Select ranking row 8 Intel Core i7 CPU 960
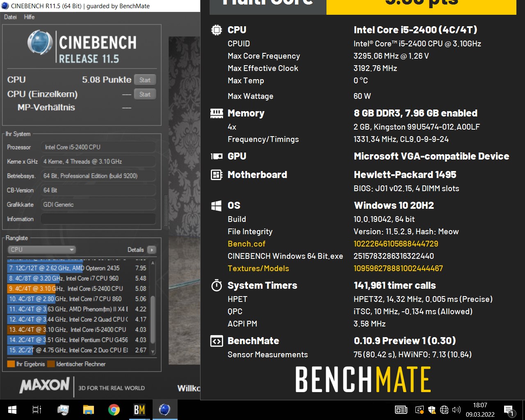 [77, 278]
